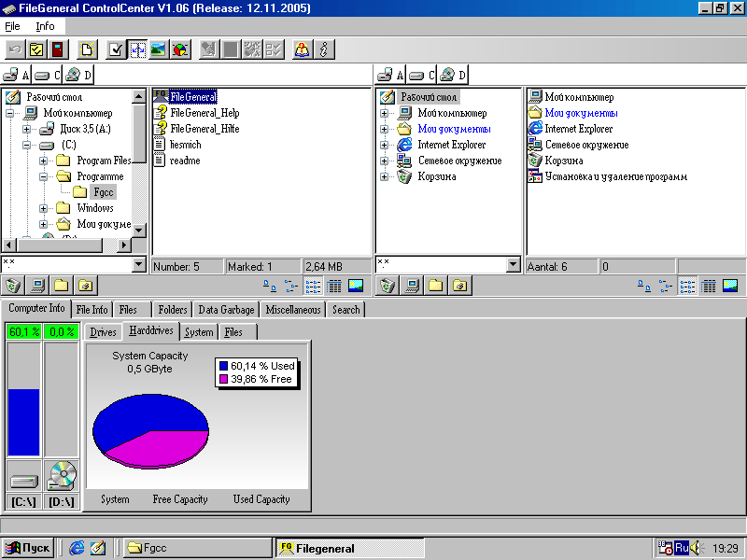Viewport: 747px width, 560px height.
Task: Collapse the Programme folder node
Action: click(x=43, y=176)
